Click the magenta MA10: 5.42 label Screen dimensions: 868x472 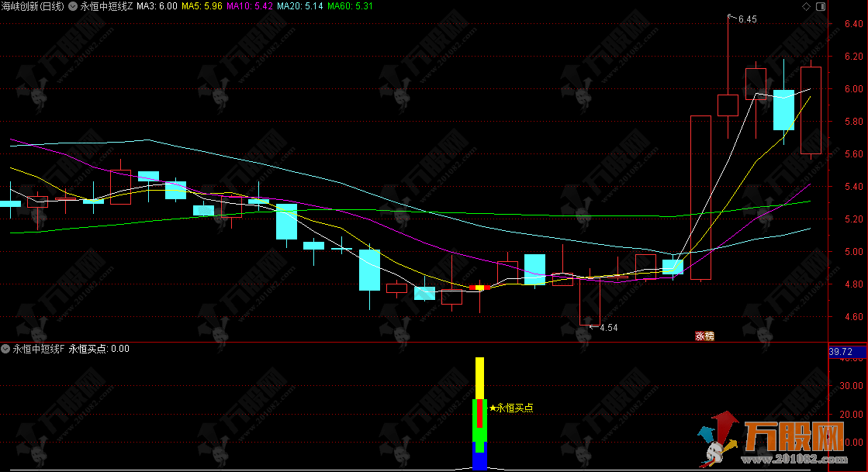(250, 7)
